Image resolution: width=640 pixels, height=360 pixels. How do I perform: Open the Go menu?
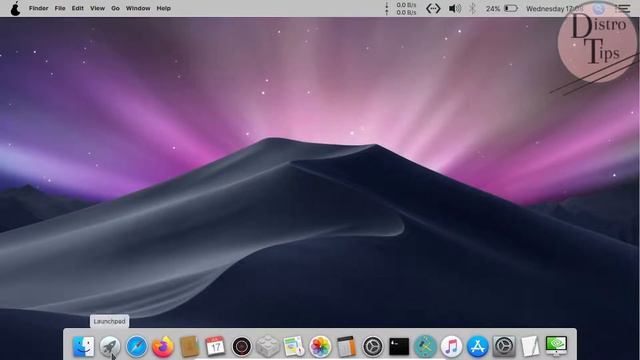(116, 8)
